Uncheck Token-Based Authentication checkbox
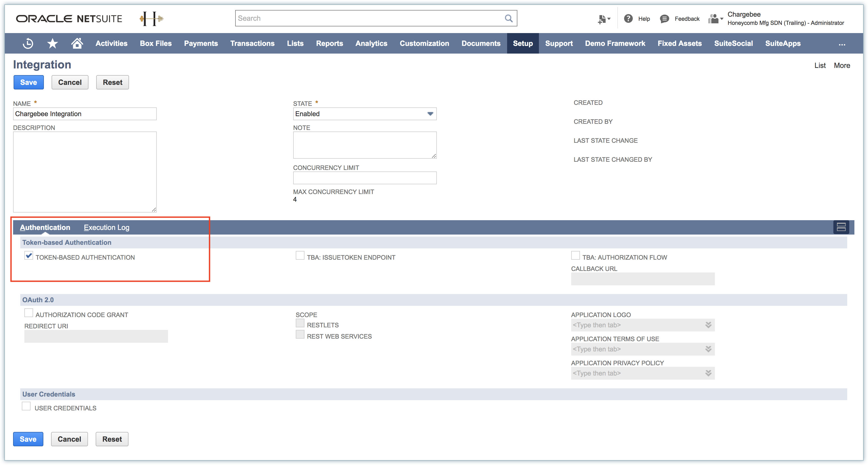 (x=29, y=256)
